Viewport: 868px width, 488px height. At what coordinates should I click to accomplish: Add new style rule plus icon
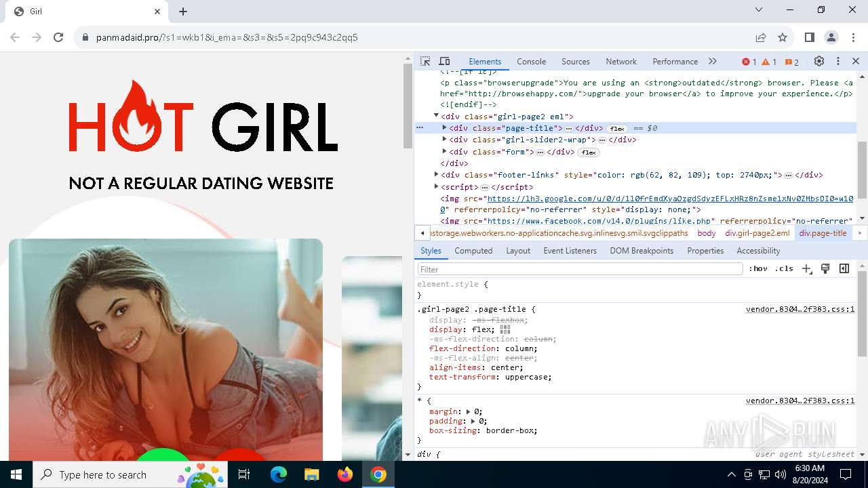tap(806, 269)
